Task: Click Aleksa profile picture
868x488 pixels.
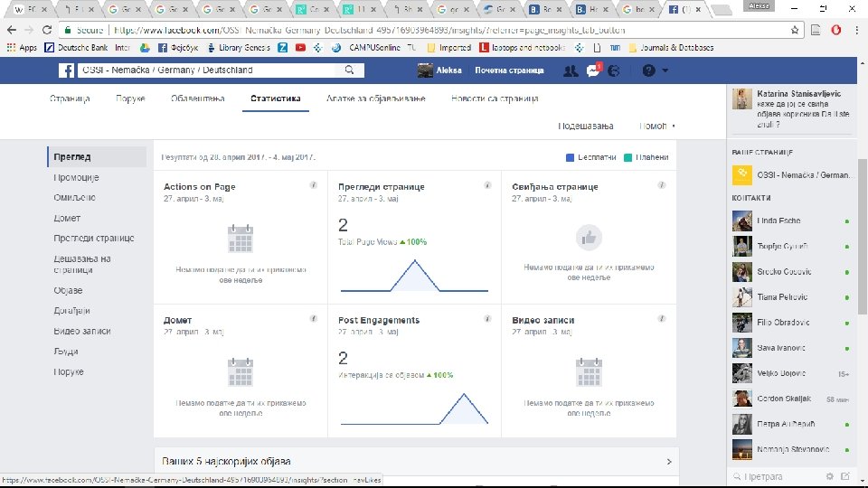Action: [425, 70]
